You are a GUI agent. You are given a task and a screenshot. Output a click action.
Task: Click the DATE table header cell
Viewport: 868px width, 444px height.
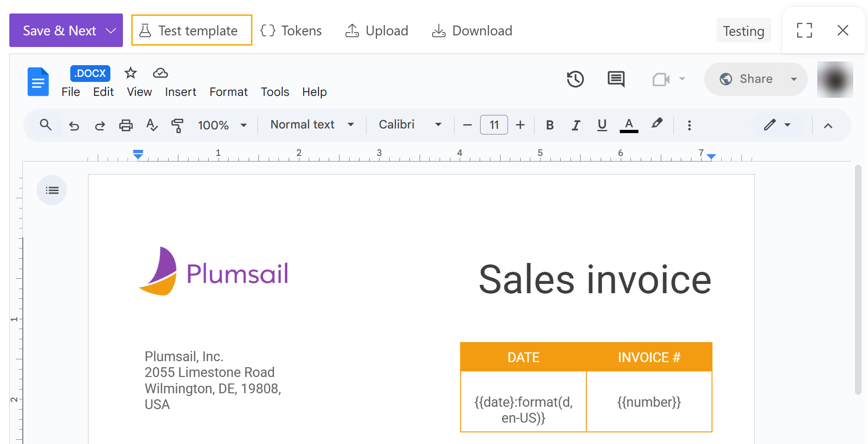coord(523,357)
